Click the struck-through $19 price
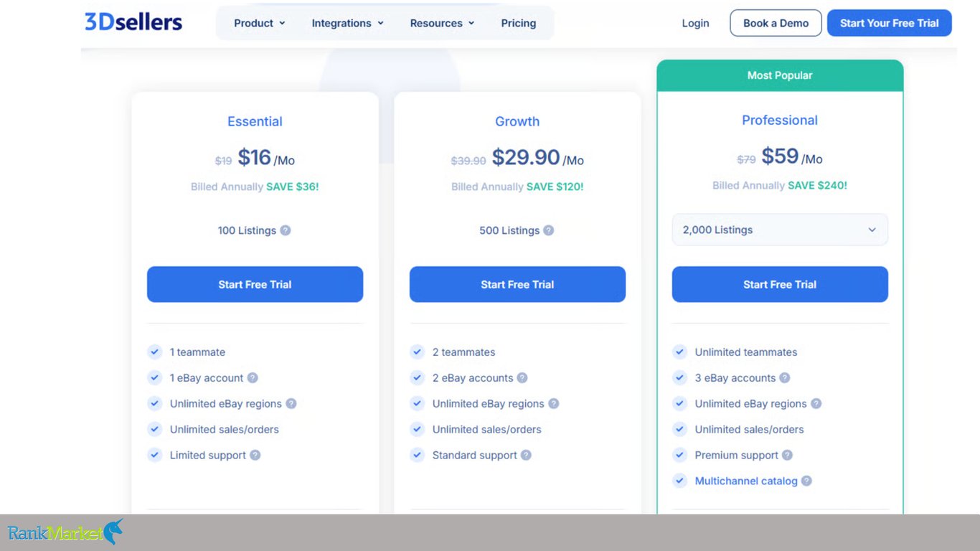Image resolution: width=980 pixels, height=551 pixels. pyautogui.click(x=223, y=161)
